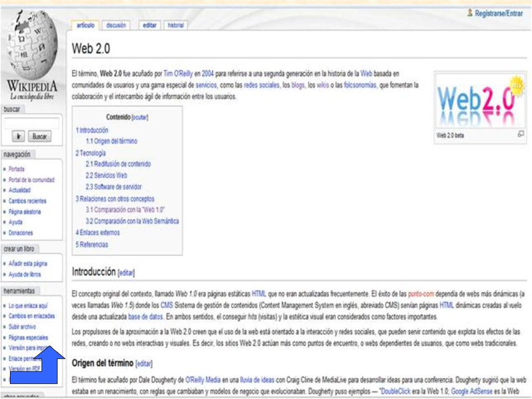532x399 pixels.
Task: Focus the buscar search input field
Action: point(32,123)
